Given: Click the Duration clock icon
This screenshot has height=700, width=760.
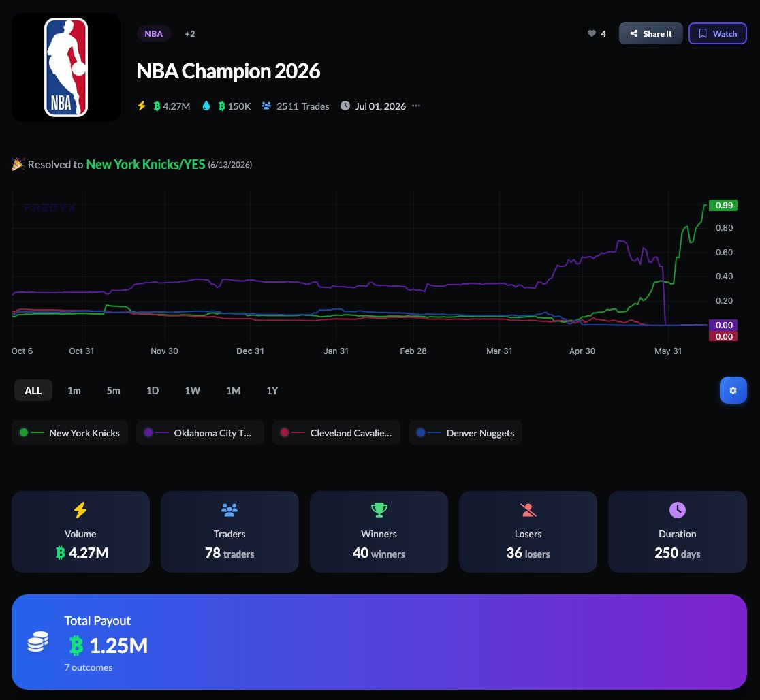Looking at the screenshot, I should click(x=677, y=509).
